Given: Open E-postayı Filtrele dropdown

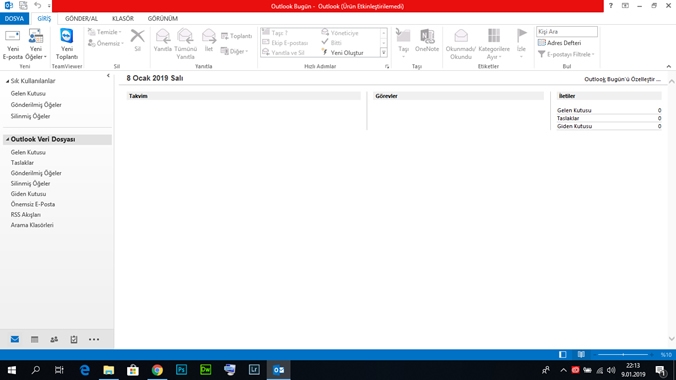Looking at the screenshot, I should tap(566, 54).
